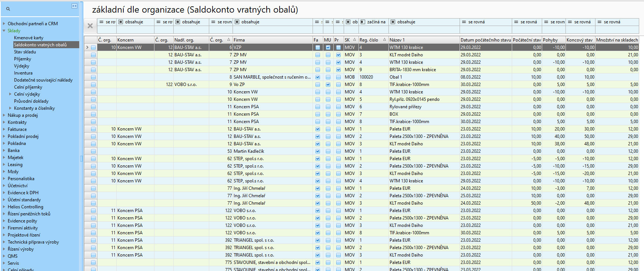Expand the Účetnictví tree node

pos(4,185)
